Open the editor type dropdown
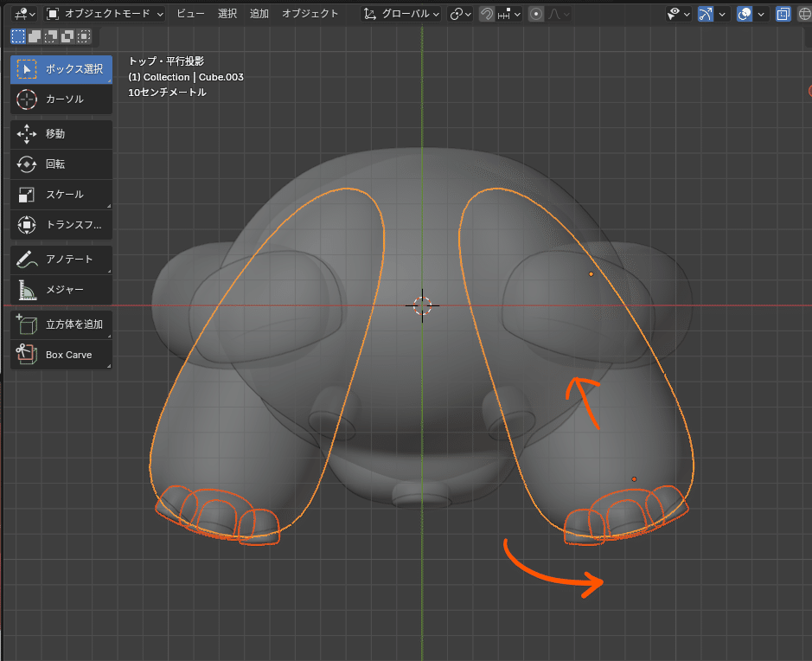This screenshot has height=661, width=812. pyautogui.click(x=24, y=14)
